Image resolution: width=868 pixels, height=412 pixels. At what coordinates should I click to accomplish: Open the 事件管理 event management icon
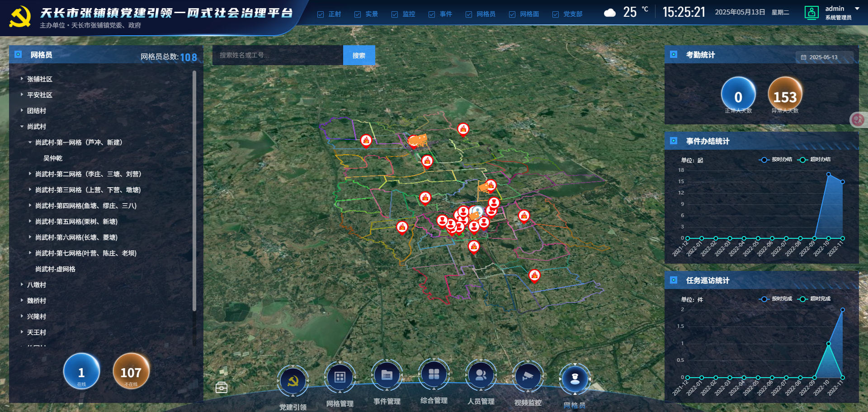click(x=387, y=375)
